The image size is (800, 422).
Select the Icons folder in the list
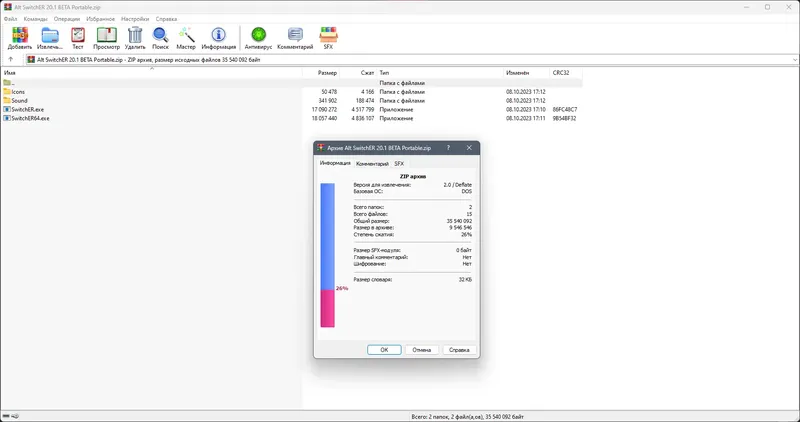point(18,92)
